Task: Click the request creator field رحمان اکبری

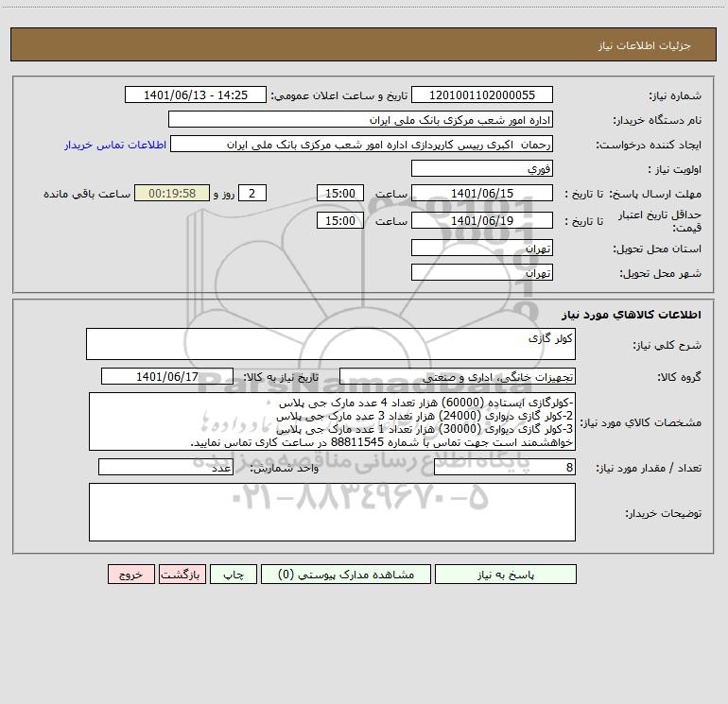Action: click(x=361, y=145)
